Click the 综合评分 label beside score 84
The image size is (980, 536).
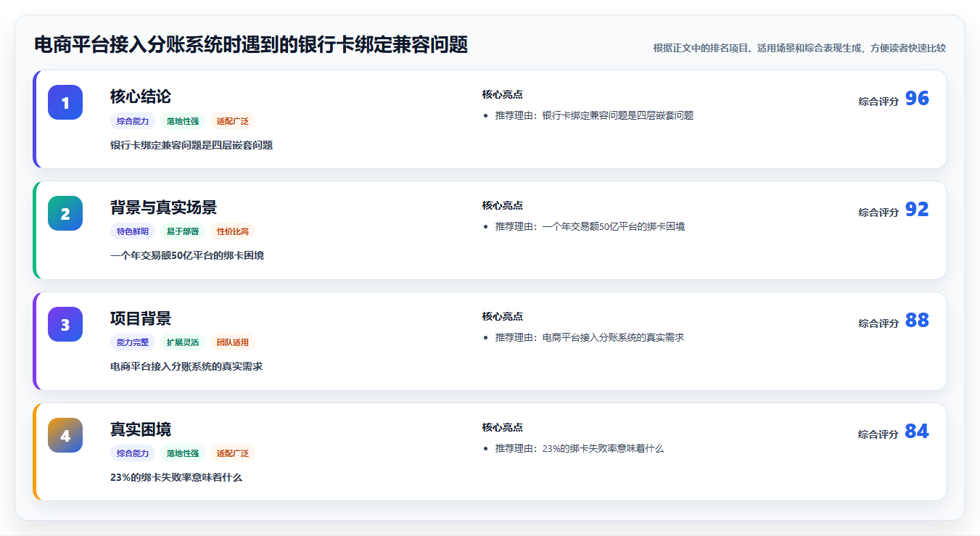pos(878,434)
